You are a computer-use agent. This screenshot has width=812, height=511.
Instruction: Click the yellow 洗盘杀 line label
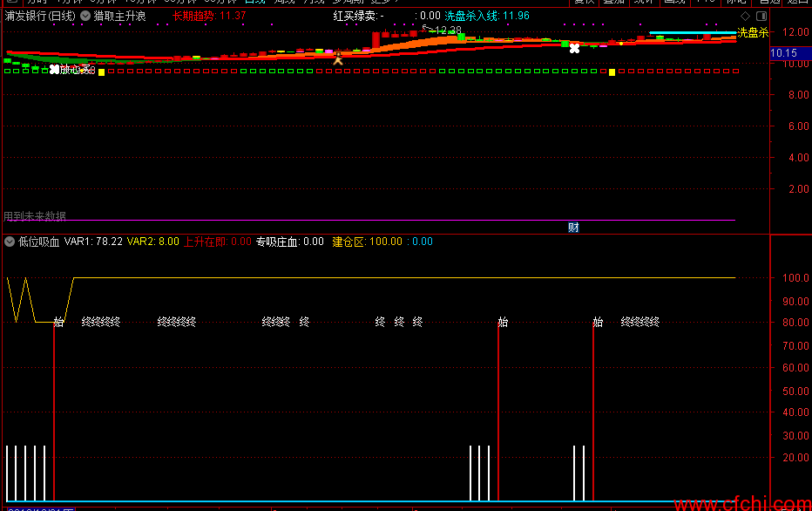coord(753,32)
